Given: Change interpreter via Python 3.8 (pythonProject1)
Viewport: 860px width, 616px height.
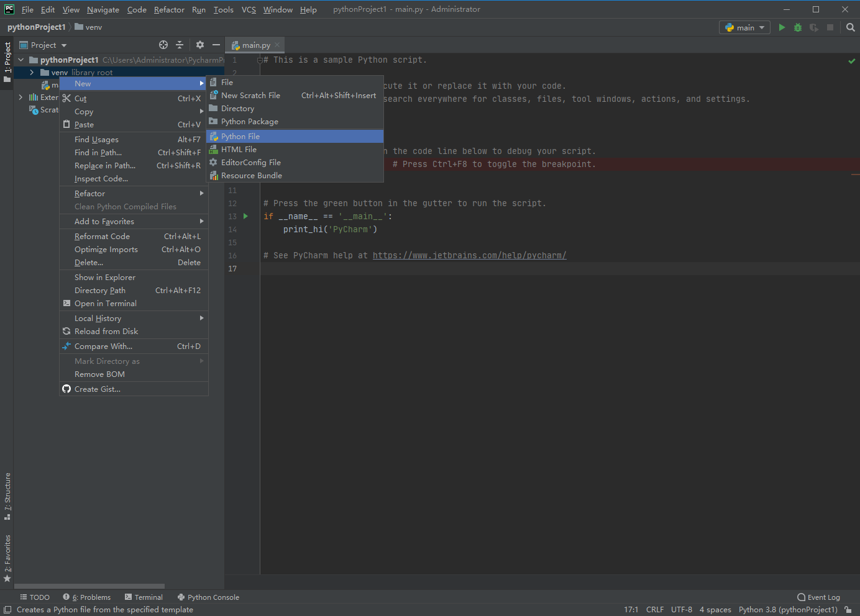Looking at the screenshot, I should [x=788, y=610].
